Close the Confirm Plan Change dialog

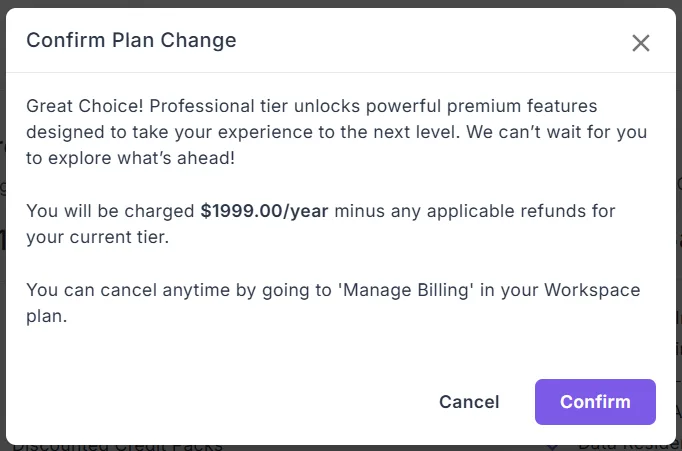click(x=641, y=42)
